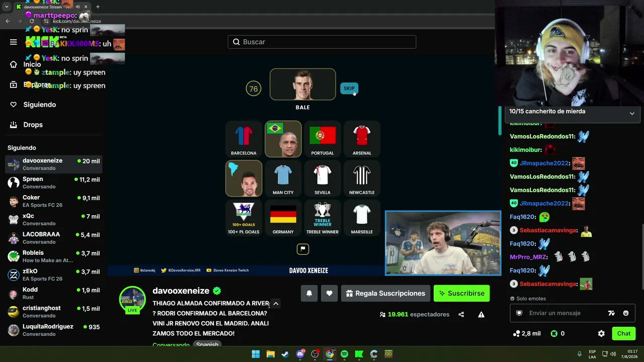This screenshot has height=362, width=644.
Task: Open the Windows Start menu
Action: coord(256,354)
